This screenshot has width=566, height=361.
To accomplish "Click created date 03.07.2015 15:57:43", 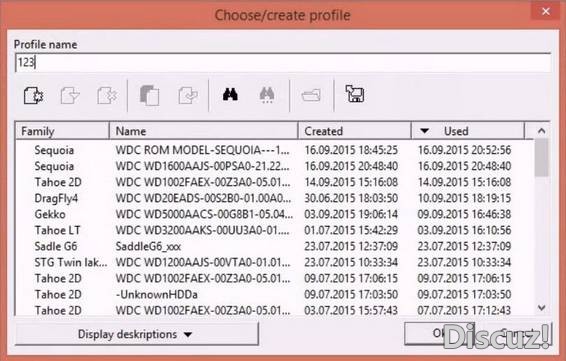I will 351,310.
